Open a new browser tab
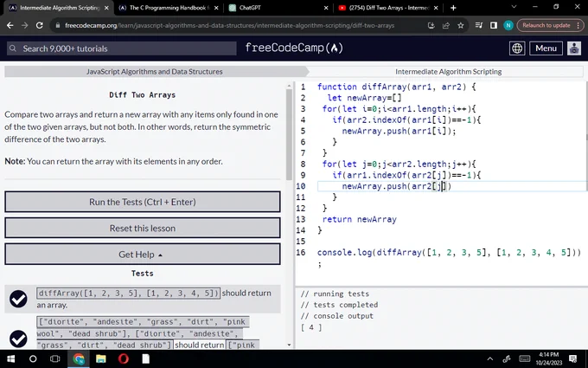Image resolution: width=588 pixels, height=368 pixels. (453, 8)
